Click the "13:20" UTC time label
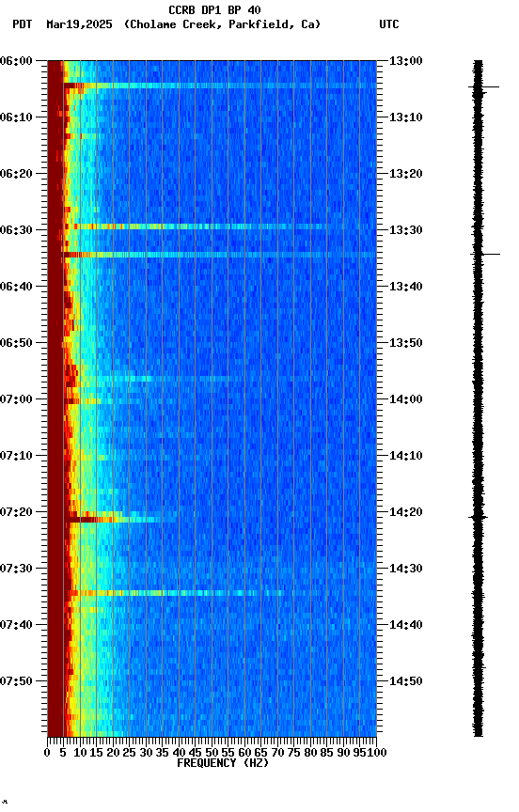Screen dimensions: 519x812 pyautogui.click(x=406, y=174)
